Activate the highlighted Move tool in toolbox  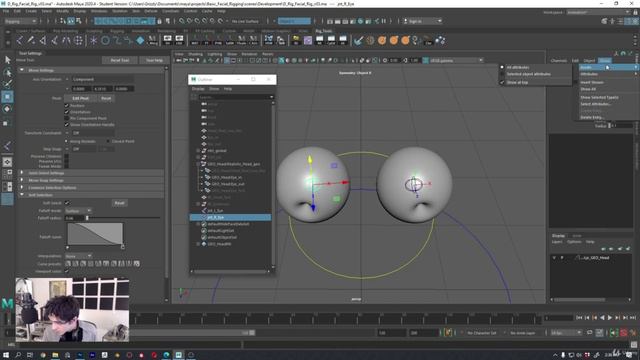tap(7, 97)
